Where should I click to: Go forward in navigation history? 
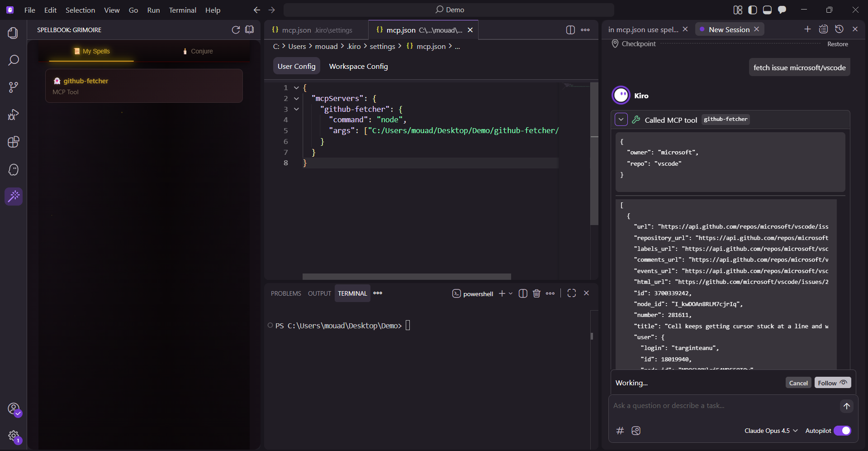coord(271,10)
